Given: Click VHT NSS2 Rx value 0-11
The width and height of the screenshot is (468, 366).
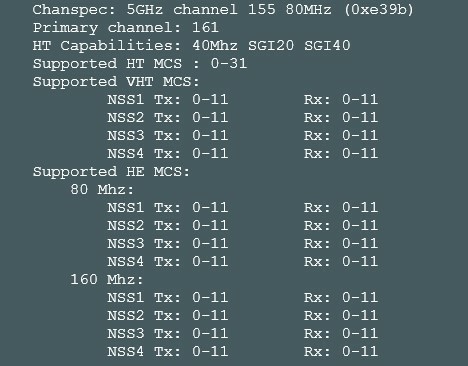Looking at the screenshot, I should pyautogui.click(x=360, y=118).
